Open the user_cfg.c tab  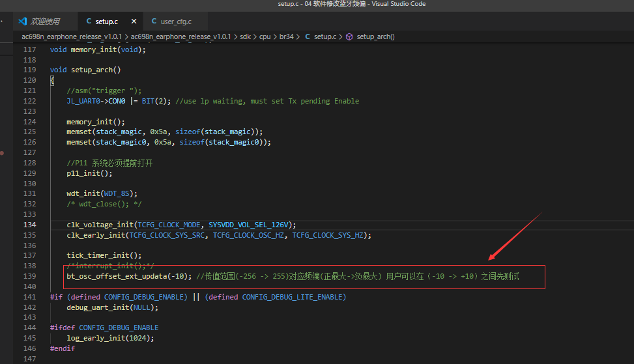(x=176, y=21)
